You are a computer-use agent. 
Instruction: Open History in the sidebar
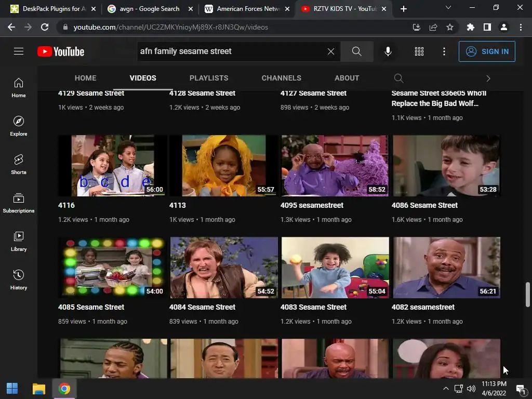[x=19, y=280]
